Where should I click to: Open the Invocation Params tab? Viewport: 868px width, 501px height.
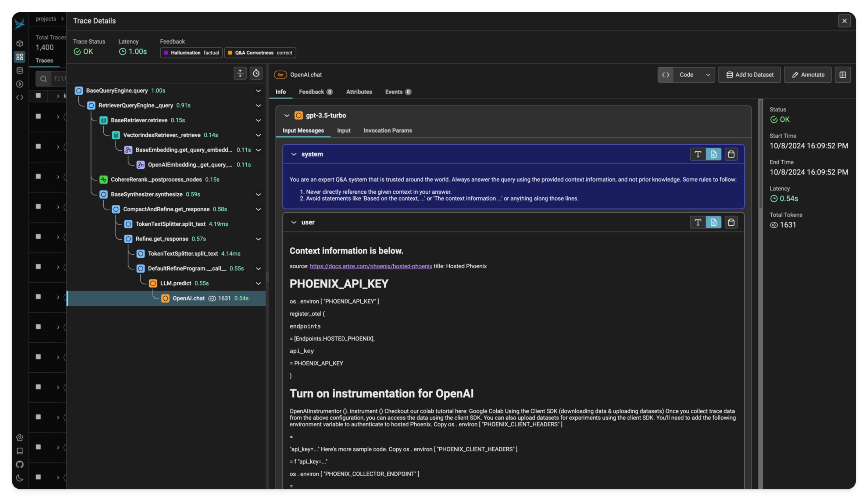tap(387, 130)
